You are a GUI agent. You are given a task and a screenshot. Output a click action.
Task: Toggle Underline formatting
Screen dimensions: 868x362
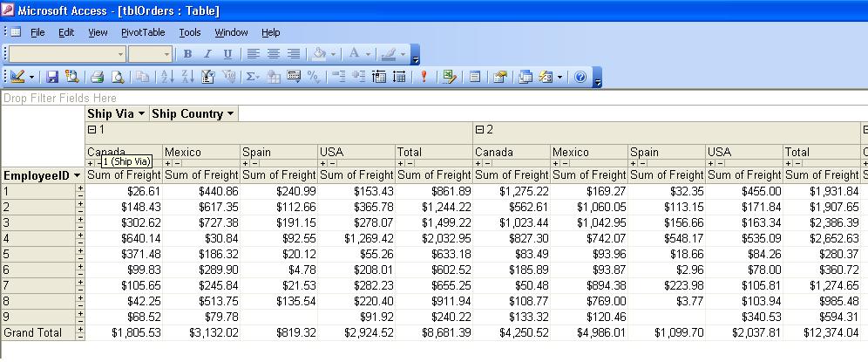pos(227,54)
